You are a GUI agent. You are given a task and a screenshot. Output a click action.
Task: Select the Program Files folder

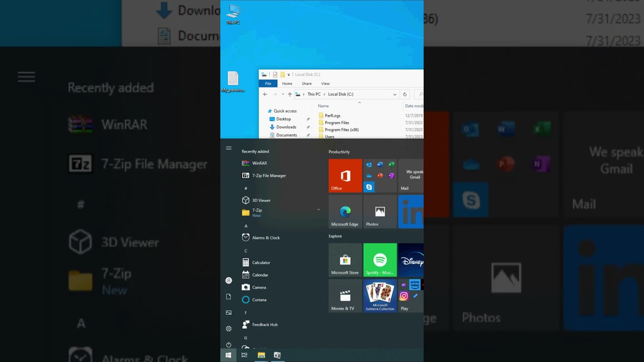point(337,123)
